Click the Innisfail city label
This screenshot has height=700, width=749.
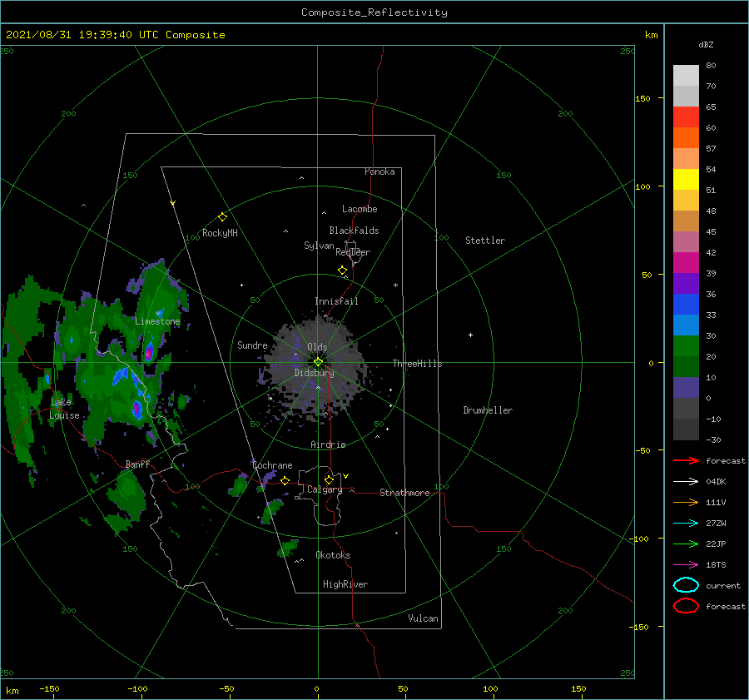click(x=336, y=301)
